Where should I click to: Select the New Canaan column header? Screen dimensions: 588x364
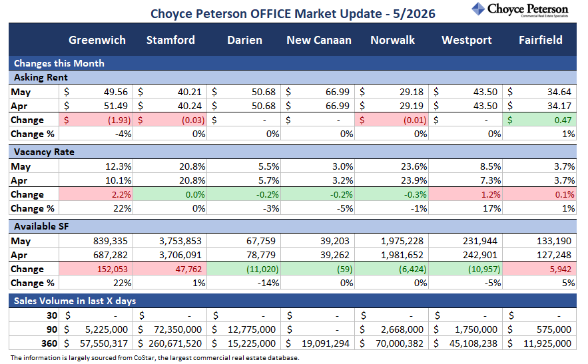coord(319,40)
